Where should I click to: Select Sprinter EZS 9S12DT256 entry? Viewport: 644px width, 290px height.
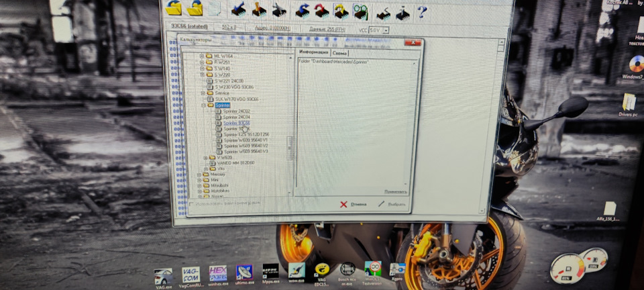(x=246, y=134)
